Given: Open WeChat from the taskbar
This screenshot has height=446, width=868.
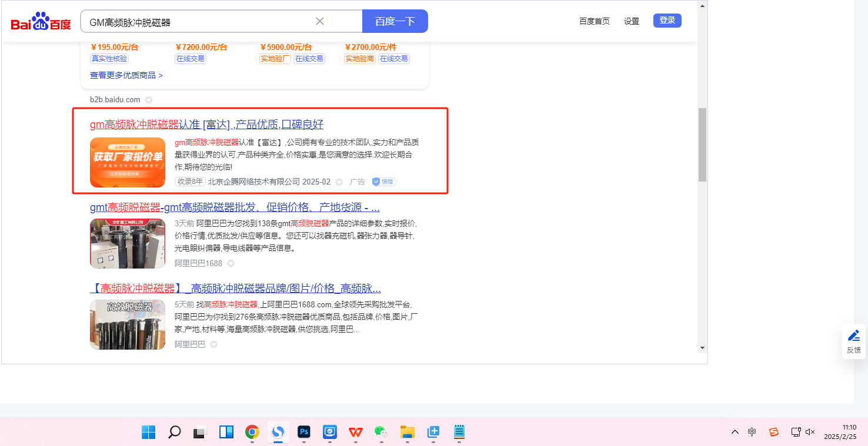Looking at the screenshot, I should (382, 432).
